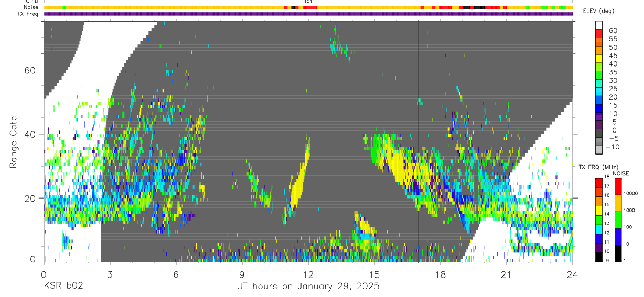Click the red segment of the NOISE color bar
644x297 pixels.
point(618,186)
